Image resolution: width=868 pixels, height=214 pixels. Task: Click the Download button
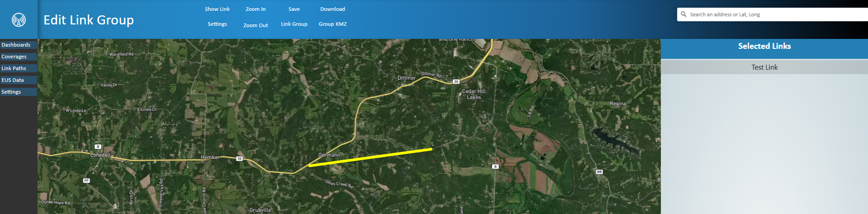pyautogui.click(x=332, y=9)
